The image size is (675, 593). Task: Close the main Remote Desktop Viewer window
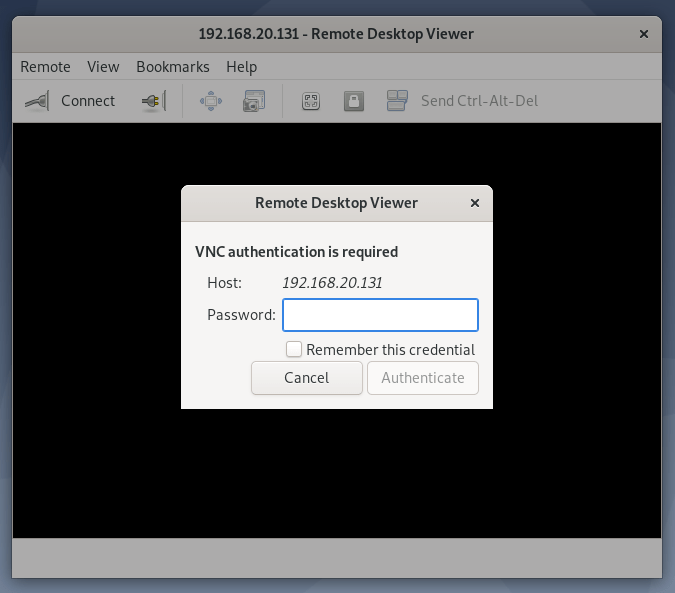coord(644,34)
